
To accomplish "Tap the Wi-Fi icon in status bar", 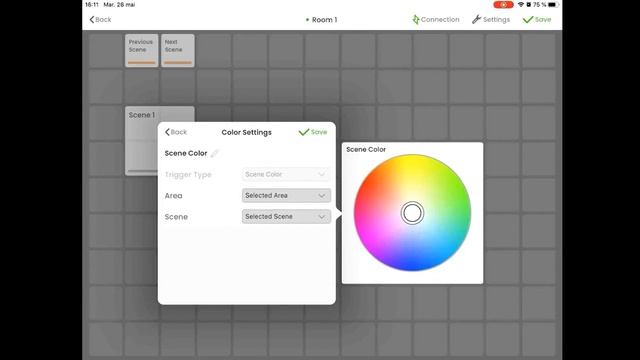I will [520, 4].
